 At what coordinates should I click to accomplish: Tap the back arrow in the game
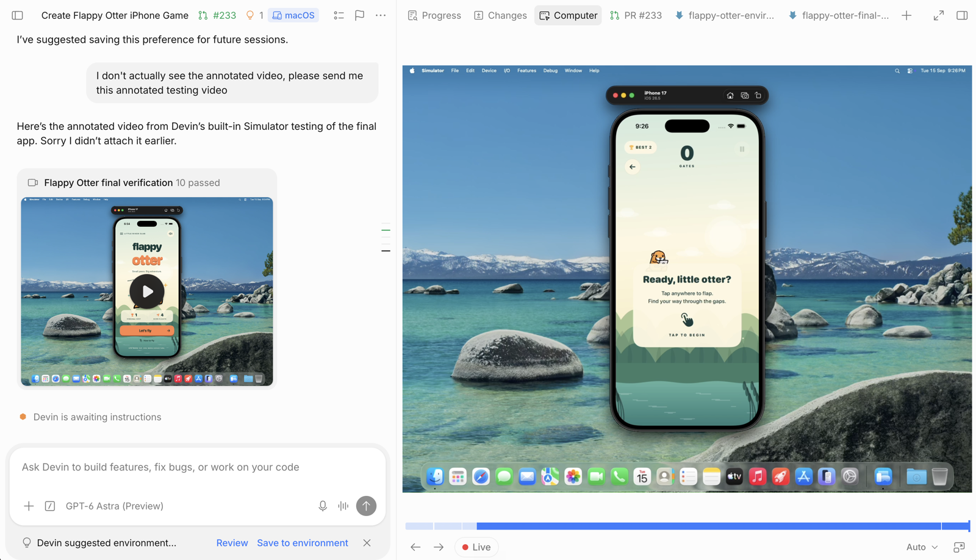[x=633, y=167]
